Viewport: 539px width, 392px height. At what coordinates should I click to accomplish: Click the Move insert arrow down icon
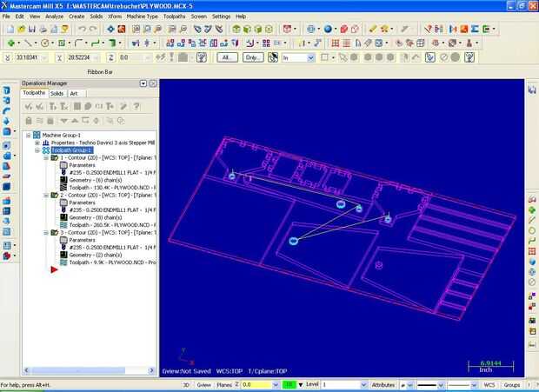coord(64,121)
